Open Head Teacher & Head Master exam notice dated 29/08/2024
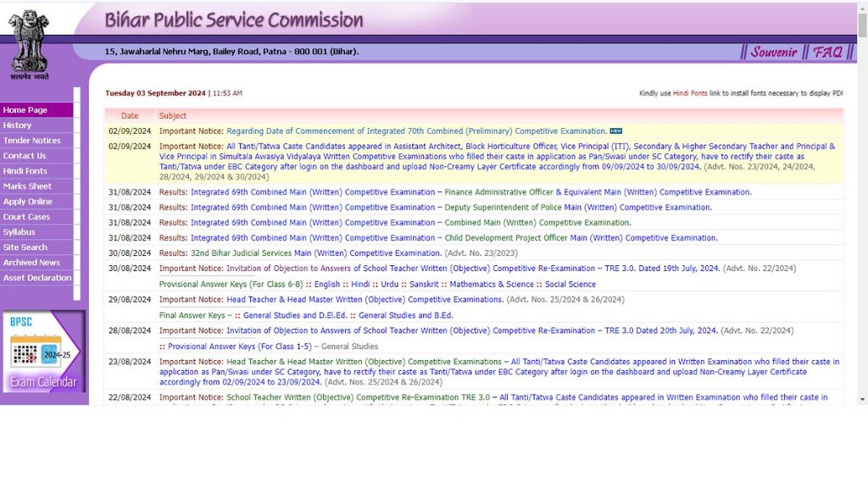The width and height of the screenshot is (868, 488). click(365, 299)
